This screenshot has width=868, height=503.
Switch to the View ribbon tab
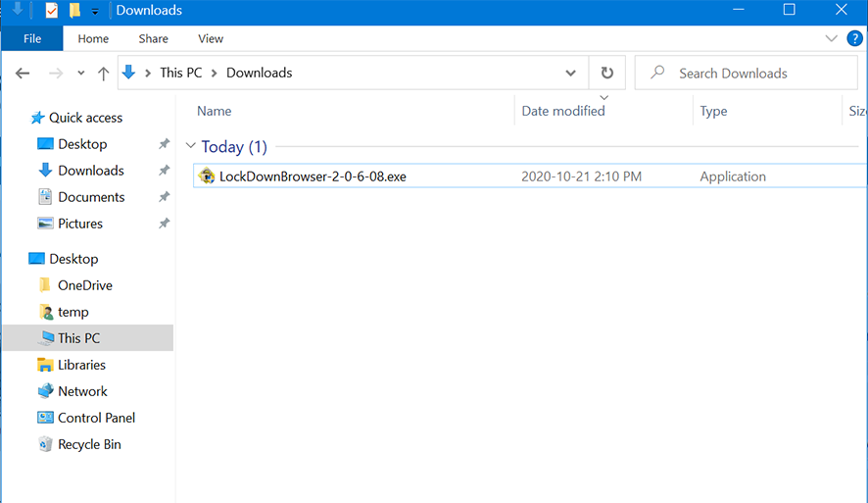pyautogui.click(x=211, y=38)
